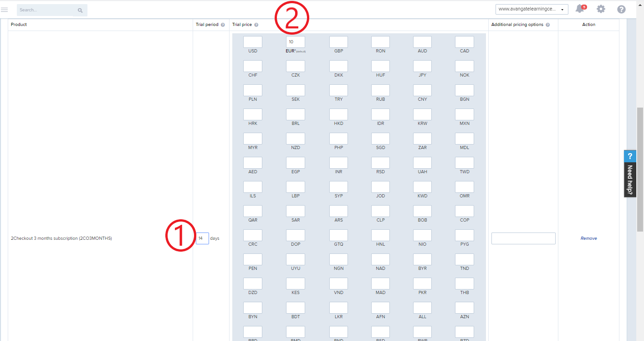Open the hamburger navigation menu
This screenshot has width=644, height=341.
tap(5, 10)
